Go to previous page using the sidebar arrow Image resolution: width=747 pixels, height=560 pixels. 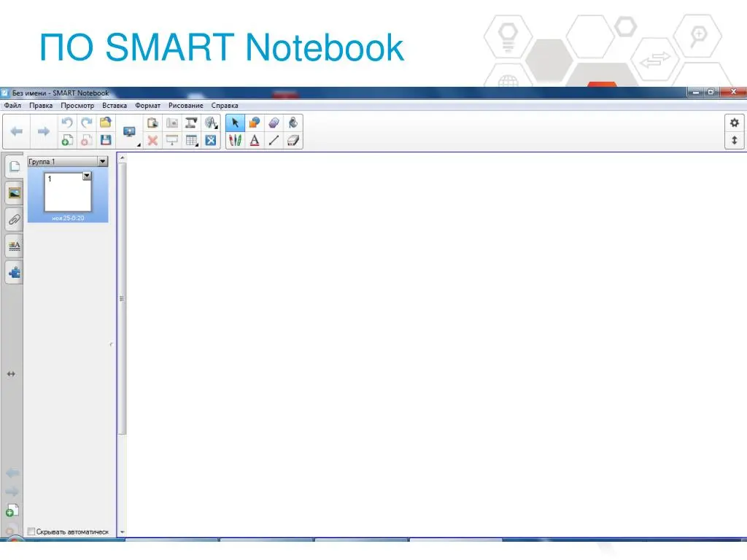(12, 472)
